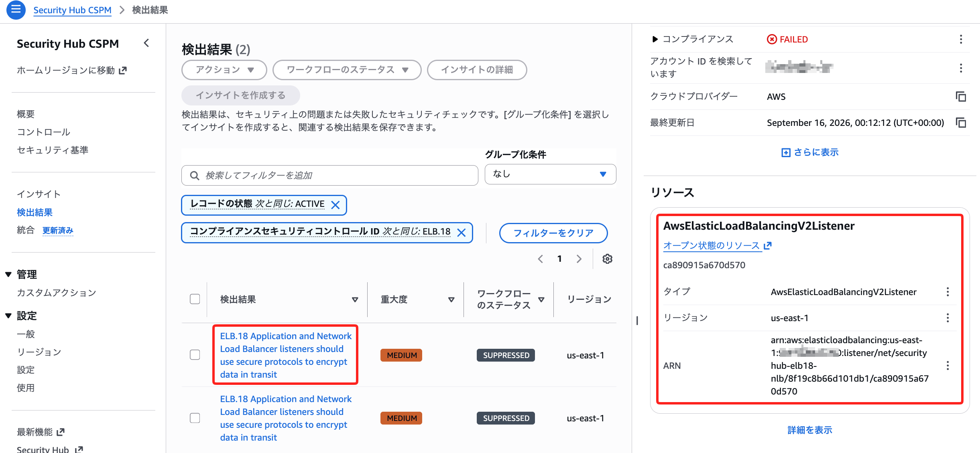Open the ワークフローのステータス dropdown button
The height and width of the screenshot is (453, 980).
coord(347,70)
